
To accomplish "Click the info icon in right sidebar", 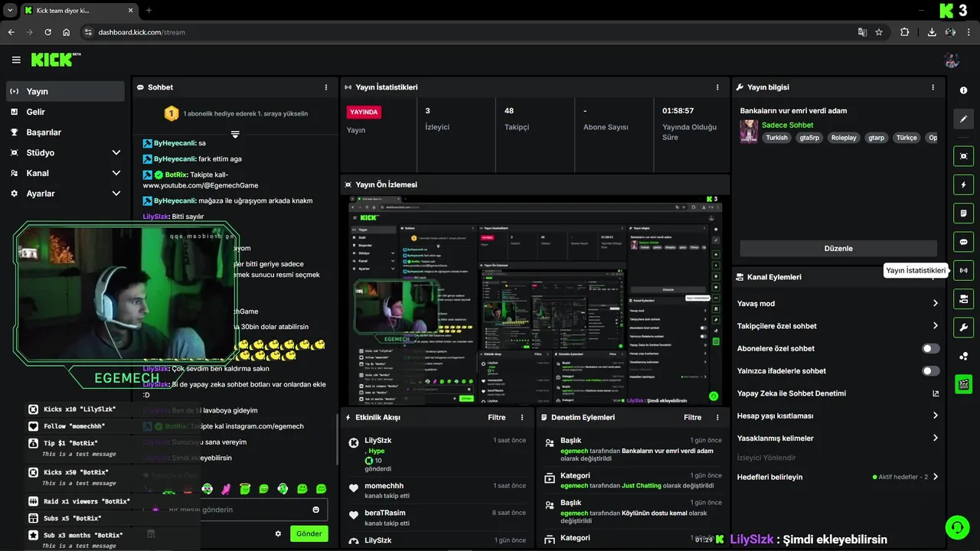I will click(x=963, y=90).
